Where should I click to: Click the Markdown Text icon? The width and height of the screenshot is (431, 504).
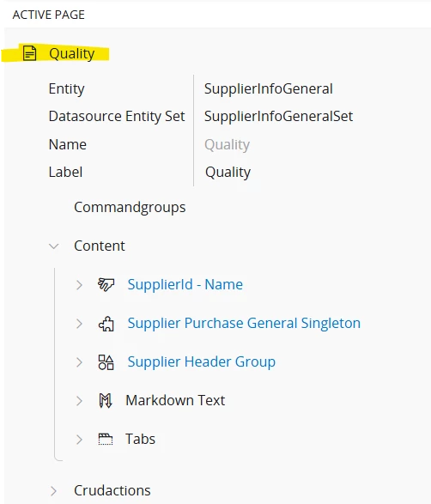pos(106,400)
